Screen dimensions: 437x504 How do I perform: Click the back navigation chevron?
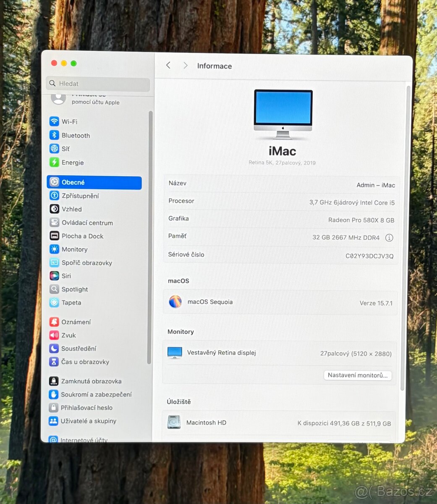point(168,65)
